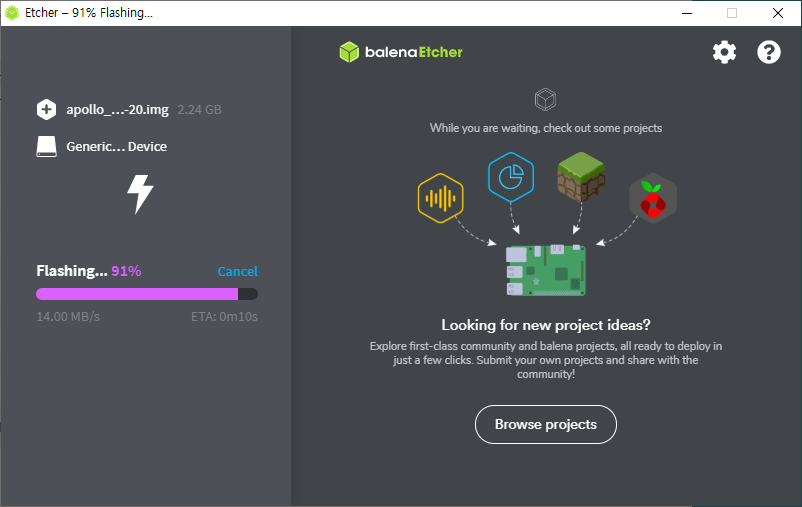The image size is (802, 507).
Task: Minimize the Etcher window
Action: click(x=687, y=13)
